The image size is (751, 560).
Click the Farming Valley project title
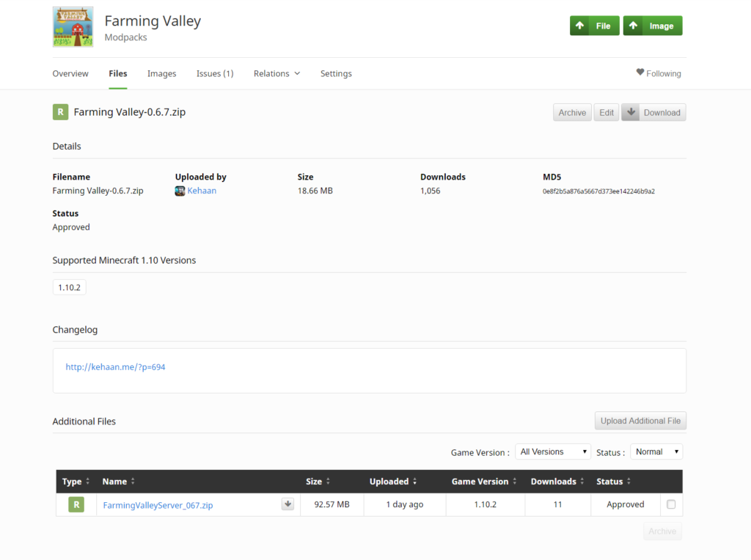(x=153, y=21)
